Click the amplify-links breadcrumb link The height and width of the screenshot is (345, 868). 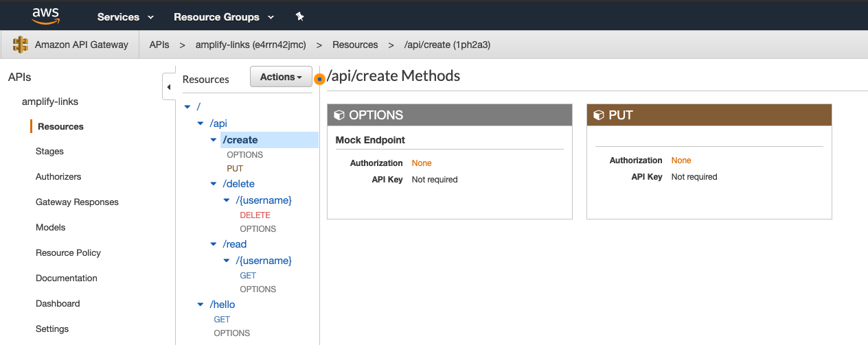point(250,45)
